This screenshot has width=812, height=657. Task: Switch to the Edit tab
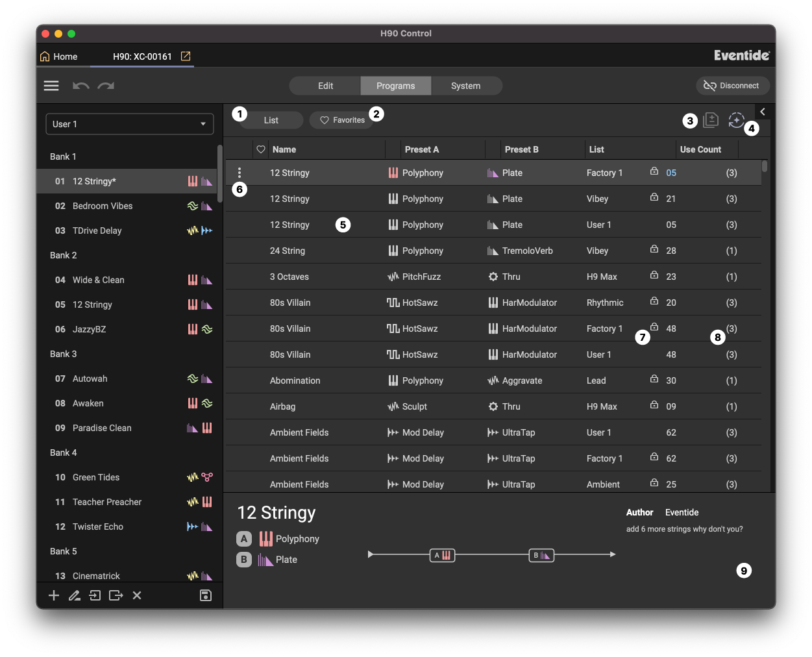pyautogui.click(x=325, y=86)
